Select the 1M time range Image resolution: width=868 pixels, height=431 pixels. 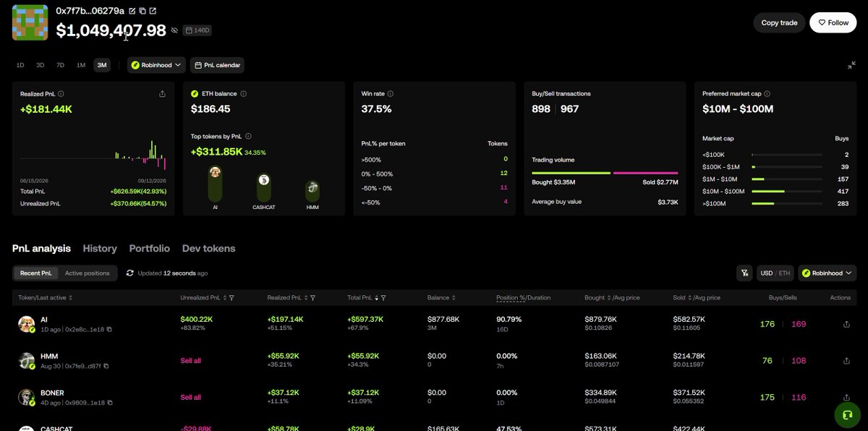click(x=81, y=65)
